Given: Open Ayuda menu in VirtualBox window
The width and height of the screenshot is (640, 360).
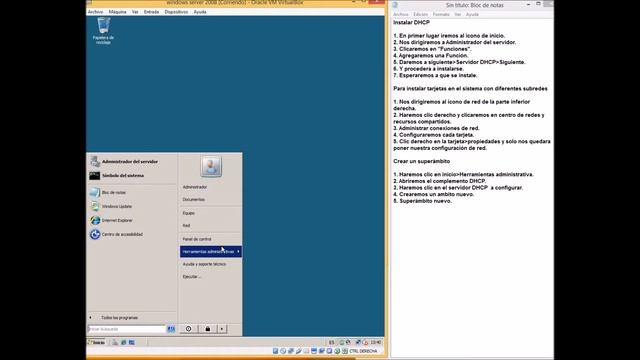Looking at the screenshot, I should (200, 12).
